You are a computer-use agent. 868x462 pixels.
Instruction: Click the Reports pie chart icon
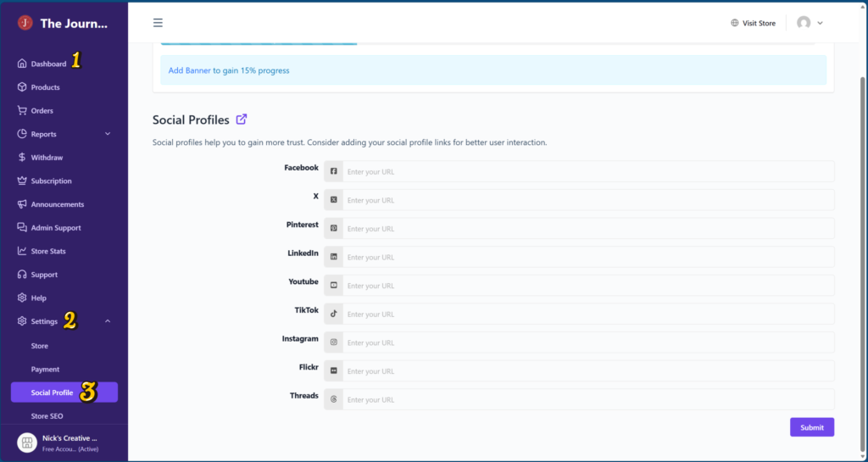[x=22, y=134]
